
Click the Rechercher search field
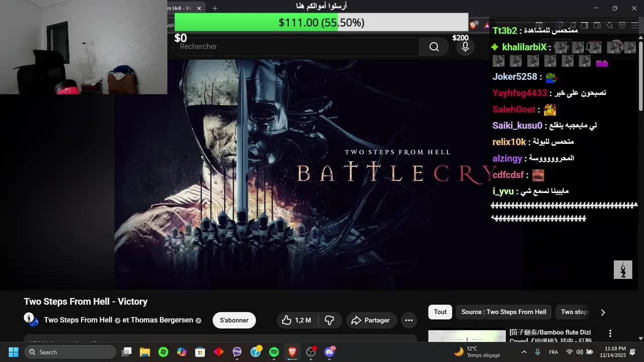pyautogui.click(x=296, y=47)
